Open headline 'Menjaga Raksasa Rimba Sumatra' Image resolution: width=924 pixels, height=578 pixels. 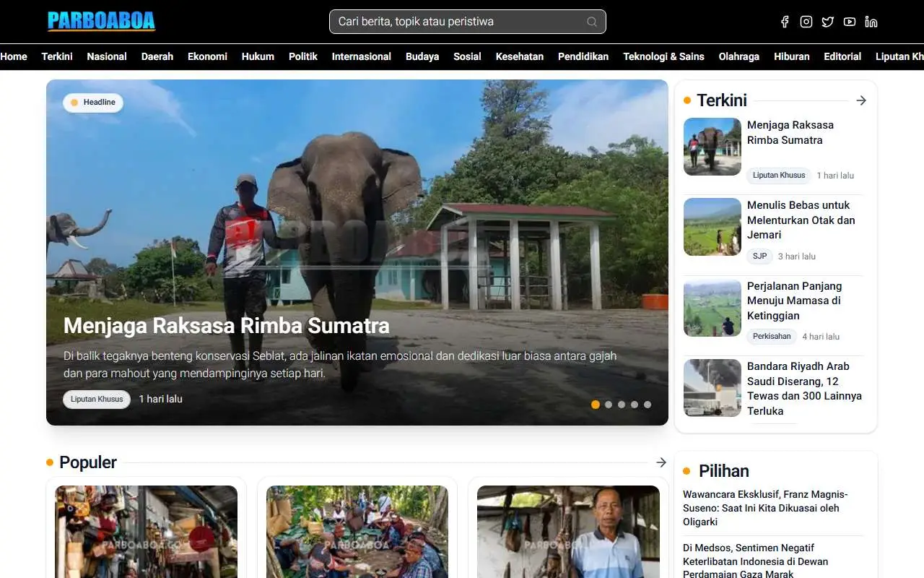[227, 326]
